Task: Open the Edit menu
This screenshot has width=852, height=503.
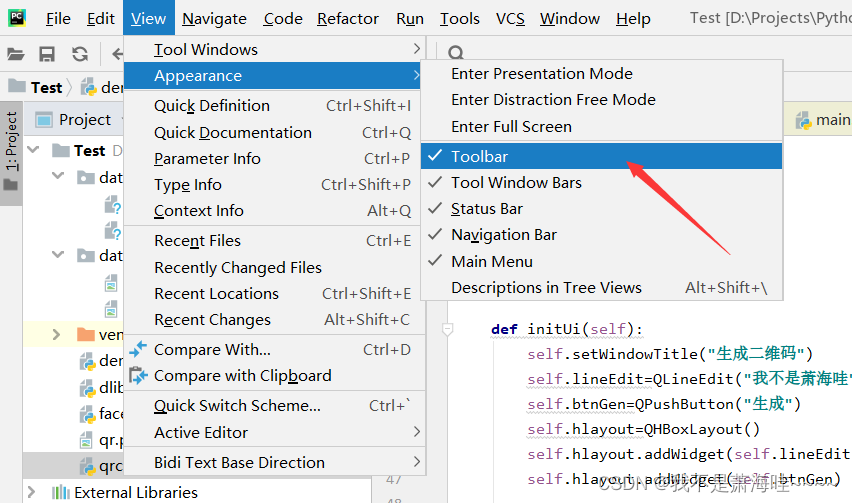Action: click(101, 18)
